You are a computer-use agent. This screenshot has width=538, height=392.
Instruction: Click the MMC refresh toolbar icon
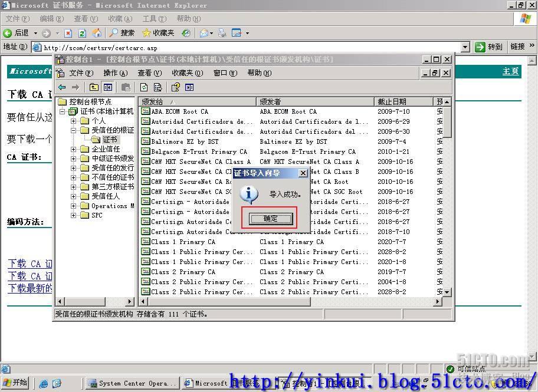point(144,87)
